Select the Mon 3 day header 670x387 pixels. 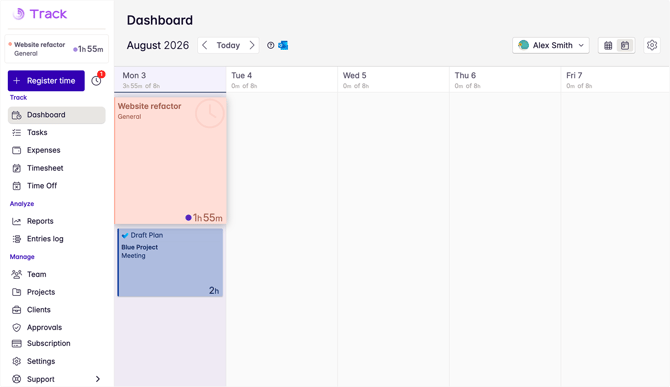170,80
